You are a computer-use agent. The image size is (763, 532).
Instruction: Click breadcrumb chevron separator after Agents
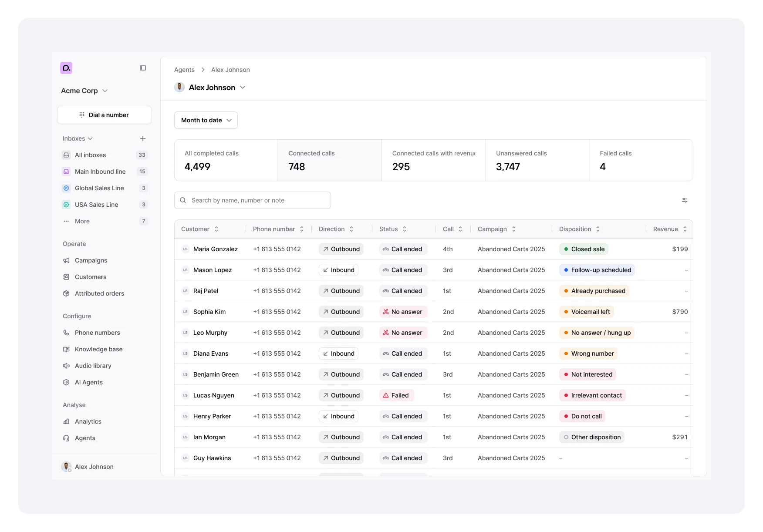[203, 70]
